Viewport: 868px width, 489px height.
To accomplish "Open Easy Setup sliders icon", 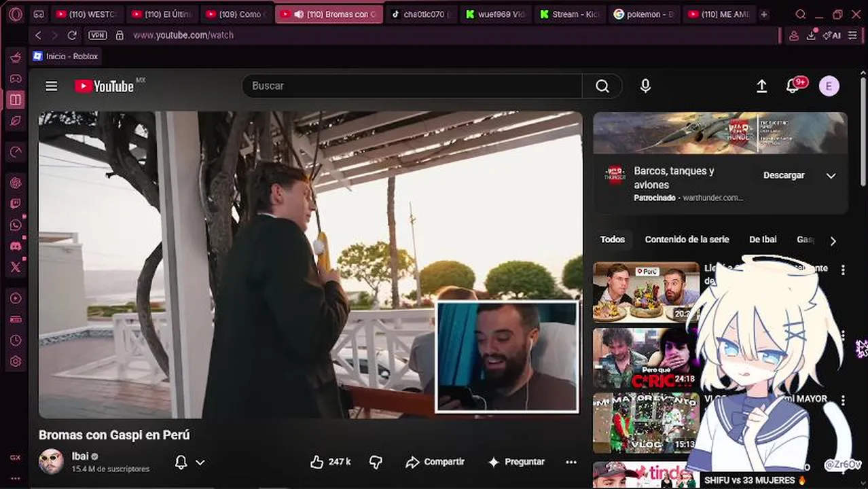I will coord(852,35).
